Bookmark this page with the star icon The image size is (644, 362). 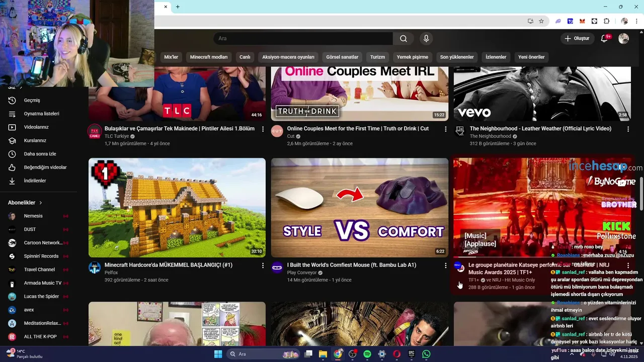(x=541, y=21)
